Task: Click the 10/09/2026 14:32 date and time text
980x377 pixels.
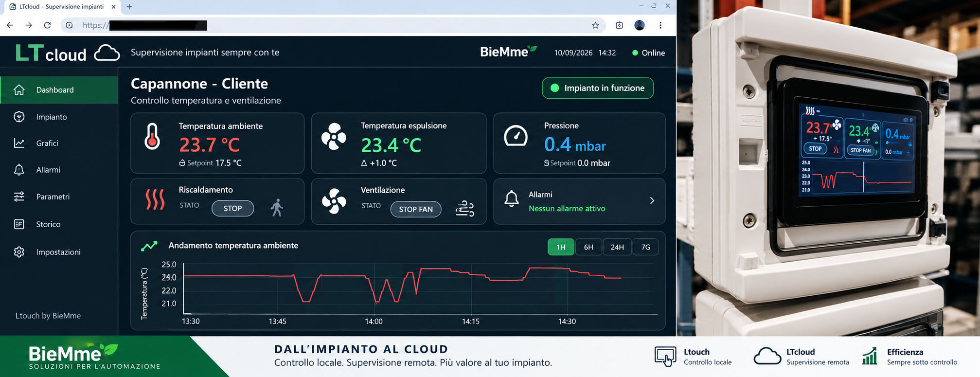Action: point(585,53)
